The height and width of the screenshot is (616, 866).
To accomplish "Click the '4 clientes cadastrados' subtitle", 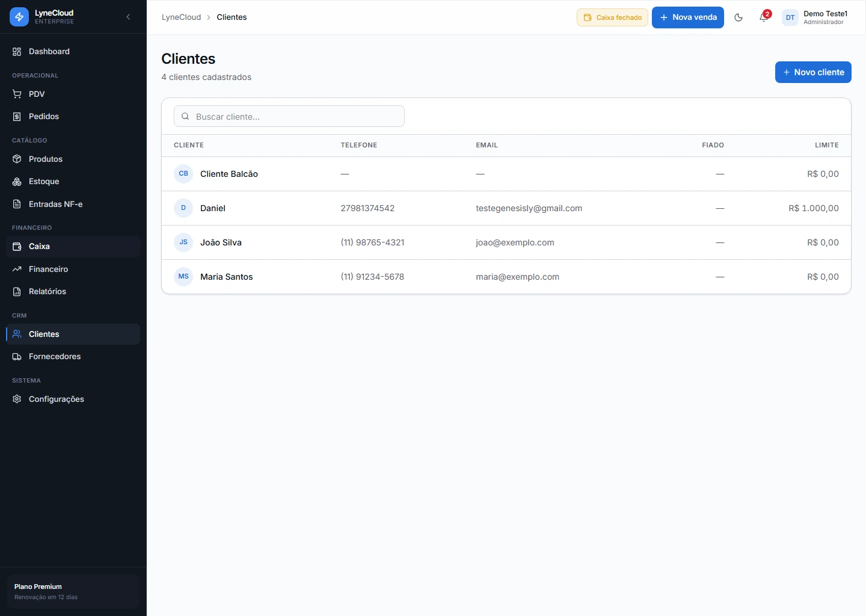I will pos(206,77).
